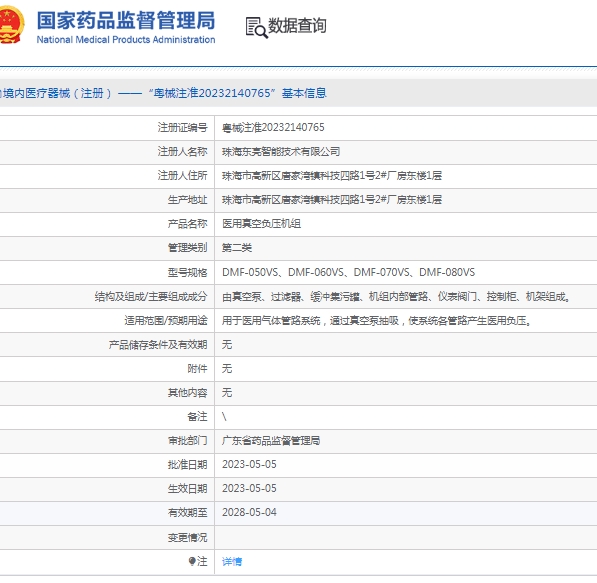Select the 生效日期 value 2023-05-05

pyautogui.click(x=249, y=489)
